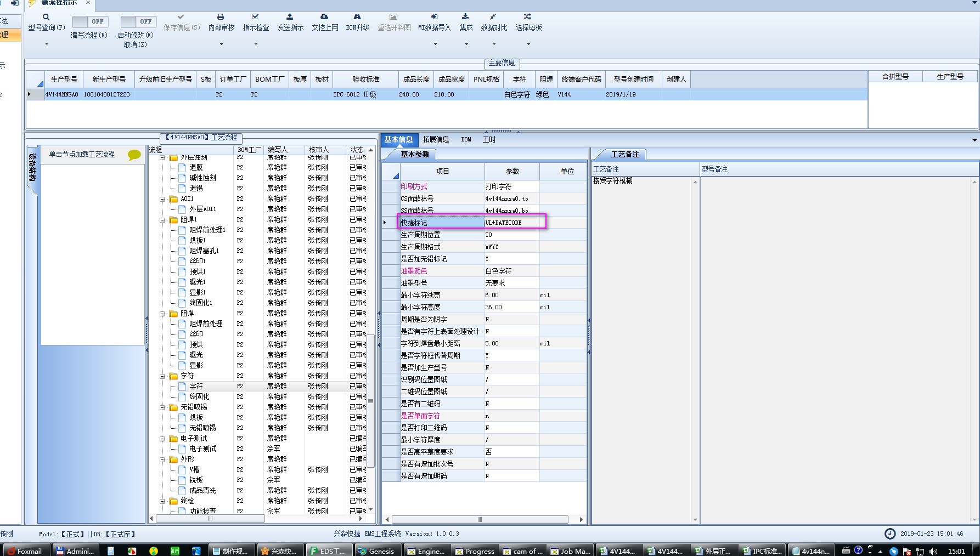Click the login arrow icon at top left
The height and width of the screenshot is (556, 980).
[x=15, y=3]
